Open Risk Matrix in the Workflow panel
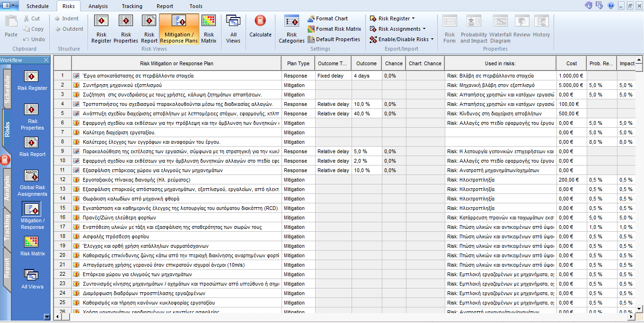644x323 pixels. point(32,246)
